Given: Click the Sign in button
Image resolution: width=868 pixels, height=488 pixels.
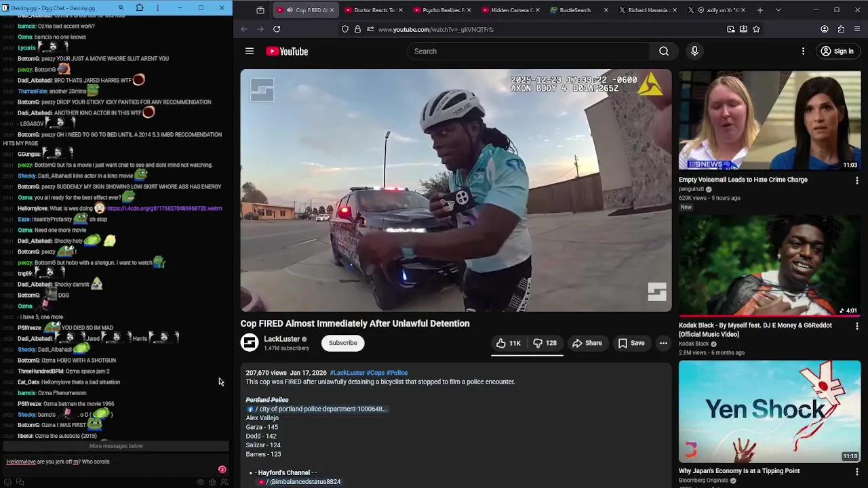Looking at the screenshot, I should [x=837, y=52].
